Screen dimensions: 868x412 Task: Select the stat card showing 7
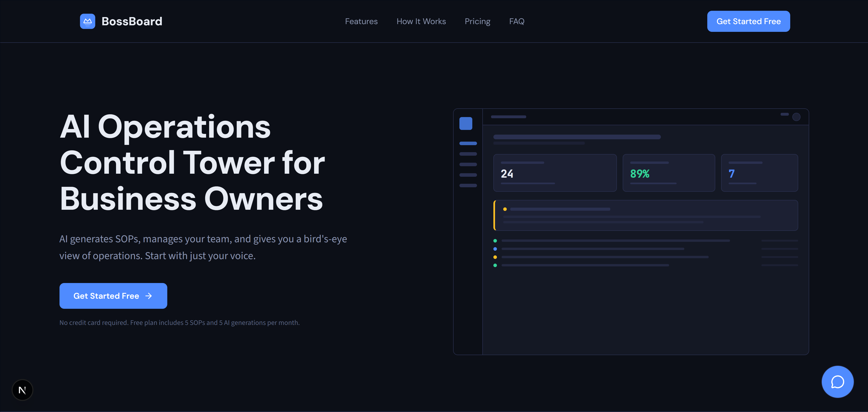coord(759,173)
